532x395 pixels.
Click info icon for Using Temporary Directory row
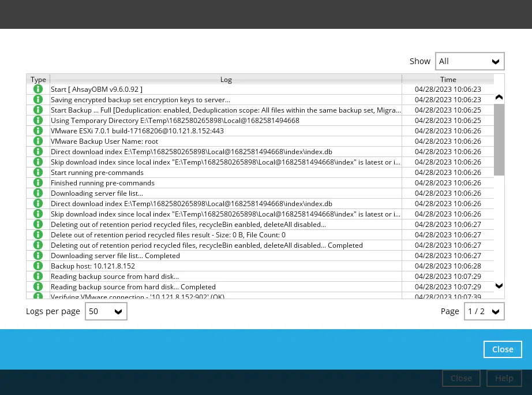click(x=38, y=121)
